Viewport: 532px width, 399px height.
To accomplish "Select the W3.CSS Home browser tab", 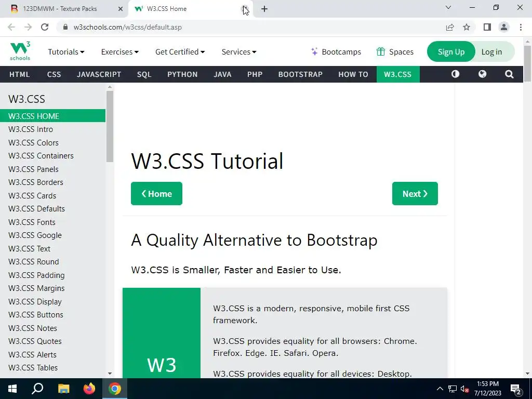I will 190,9.
